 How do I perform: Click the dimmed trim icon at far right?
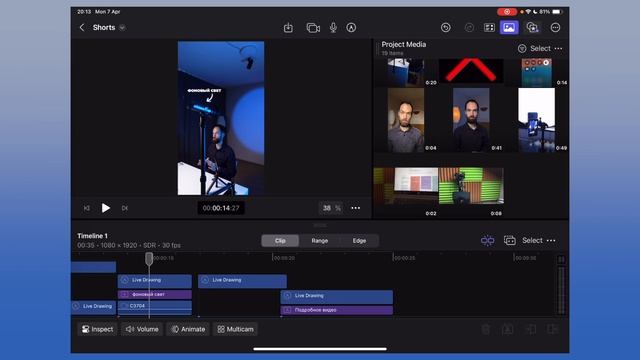[552, 329]
